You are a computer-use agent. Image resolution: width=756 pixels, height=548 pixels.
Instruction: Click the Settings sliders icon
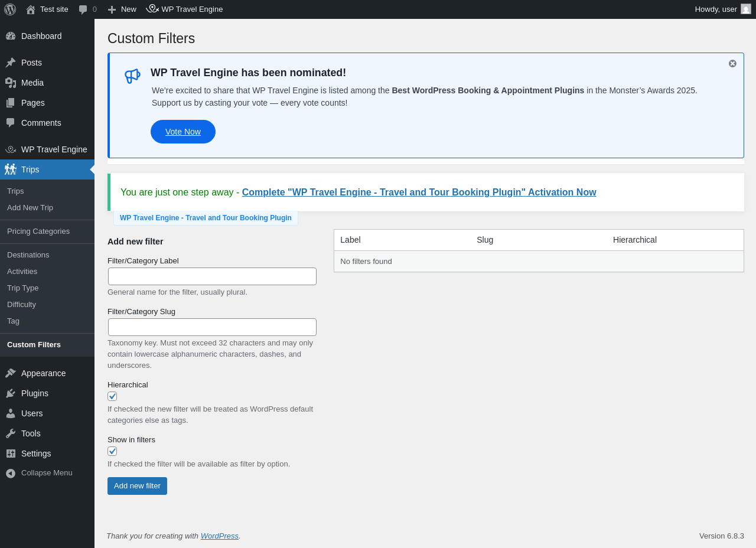[x=11, y=454]
